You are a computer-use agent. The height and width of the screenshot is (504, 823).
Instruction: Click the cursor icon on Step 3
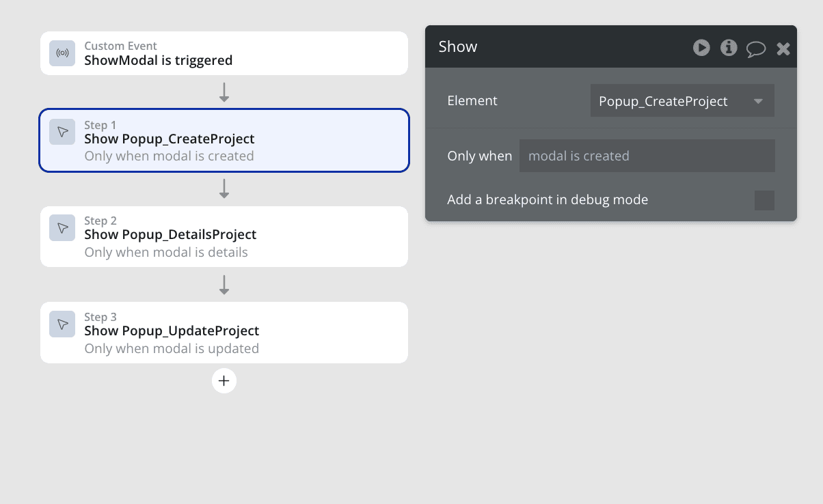[x=62, y=324]
